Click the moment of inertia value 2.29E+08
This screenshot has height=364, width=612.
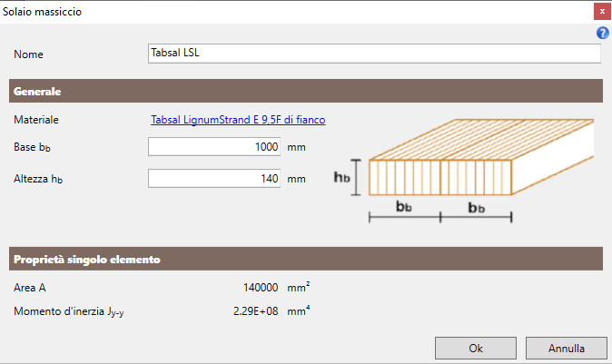pyautogui.click(x=256, y=311)
